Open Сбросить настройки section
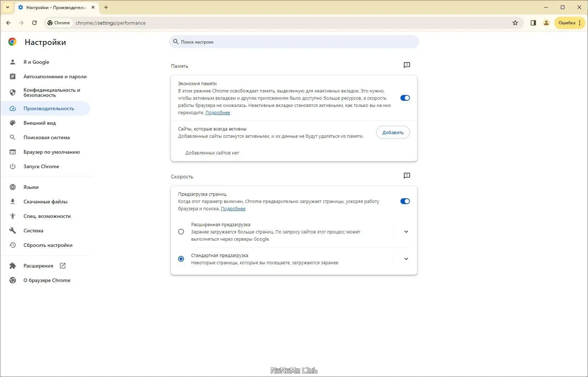 coord(46,245)
